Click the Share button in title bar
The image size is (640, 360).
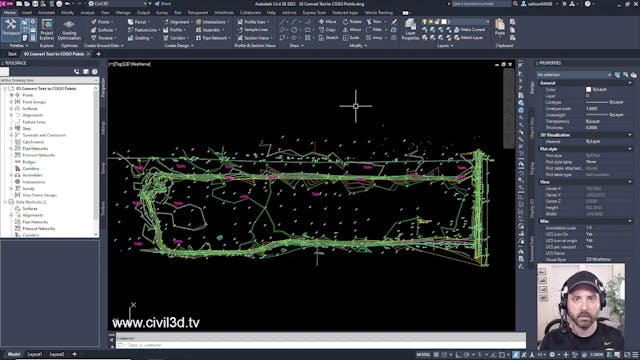coord(163,4)
